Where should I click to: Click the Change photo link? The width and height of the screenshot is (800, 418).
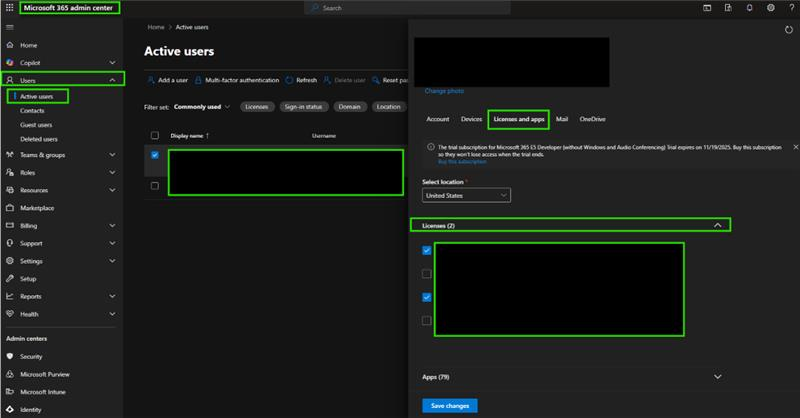coord(444,91)
